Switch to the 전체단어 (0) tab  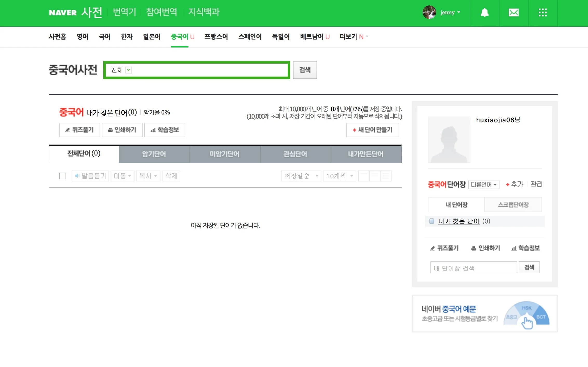tap(84, 154)
